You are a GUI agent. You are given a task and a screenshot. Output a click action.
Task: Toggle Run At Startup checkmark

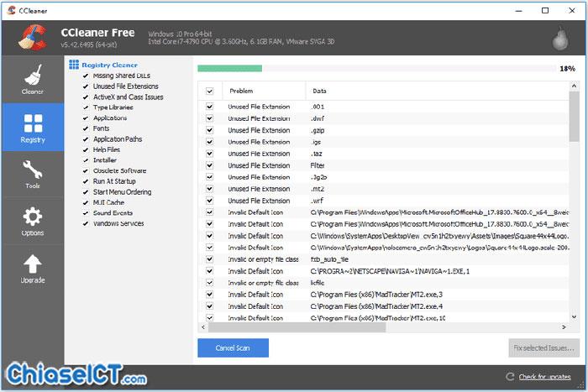(x=86, y=181)
